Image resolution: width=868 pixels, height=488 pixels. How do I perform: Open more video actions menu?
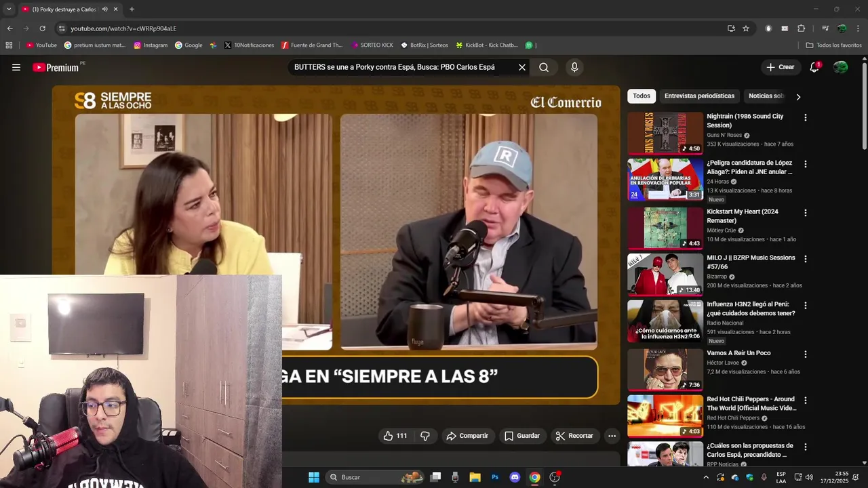click(x=612, y=436)
